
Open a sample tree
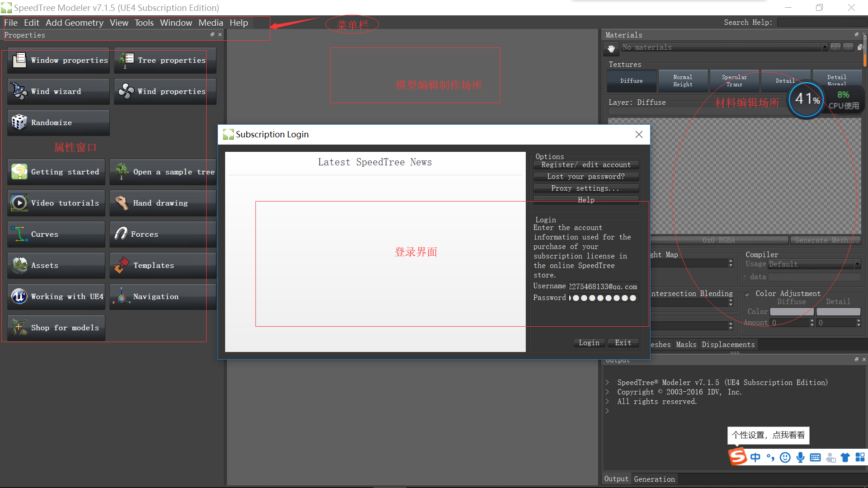tap(163, 172)
